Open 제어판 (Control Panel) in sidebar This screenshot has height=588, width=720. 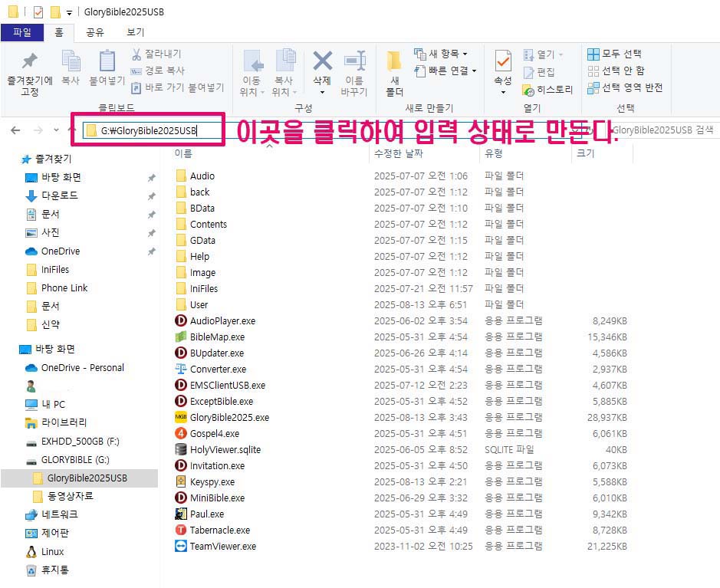click(x=55, y=533)
